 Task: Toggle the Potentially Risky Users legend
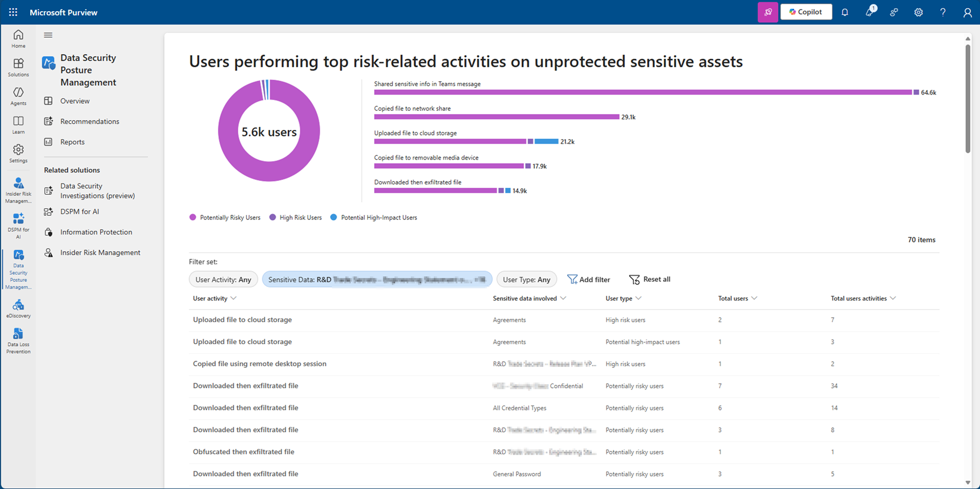tap(225, 217)
